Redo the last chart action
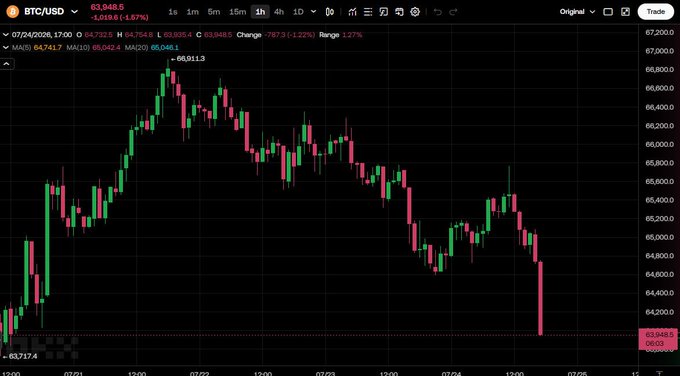The image size is (680, 376). point(453,12)
